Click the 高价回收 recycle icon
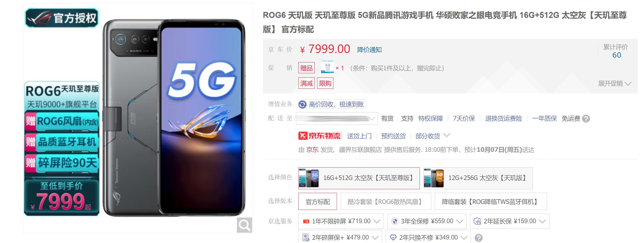 point(302,105)
